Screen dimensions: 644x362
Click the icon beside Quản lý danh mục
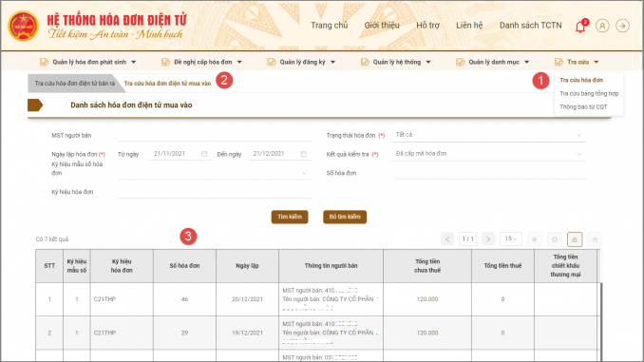460,62
